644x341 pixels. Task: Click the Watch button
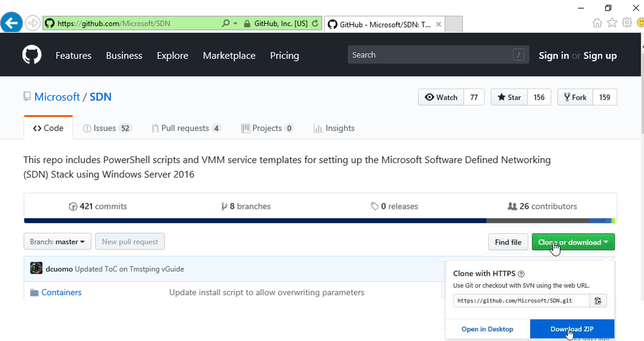[441, 97]
